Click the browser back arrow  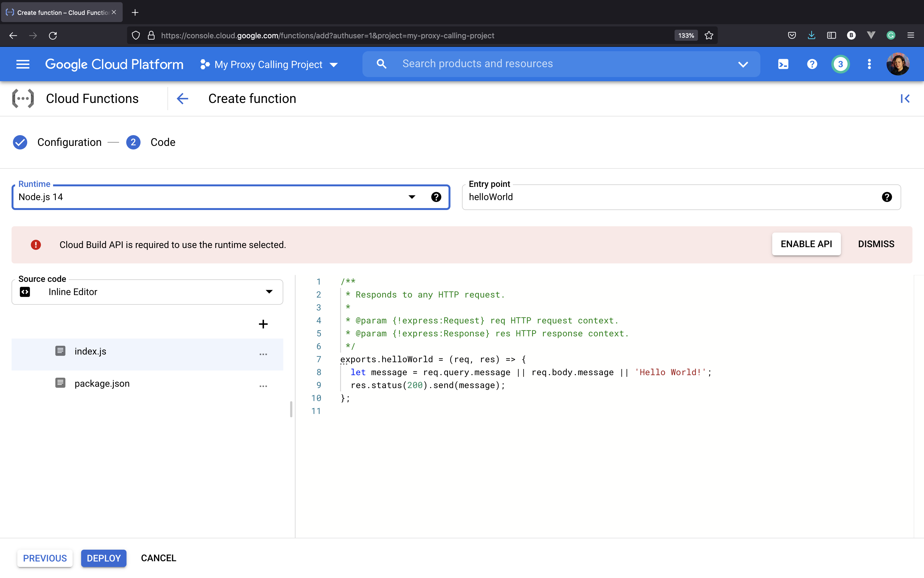click(x=13, y=36)
